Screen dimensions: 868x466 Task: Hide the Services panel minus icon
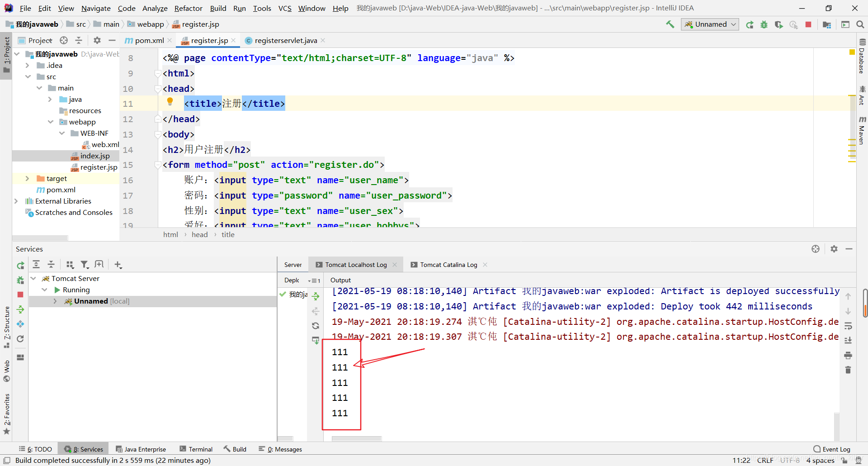(x=849, y=249)
